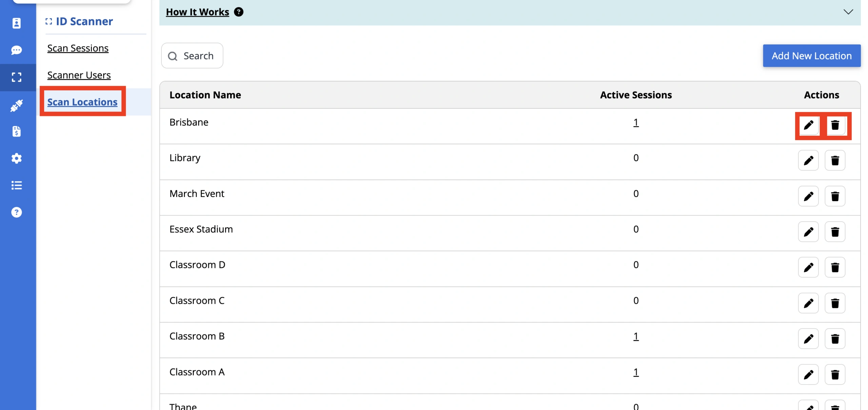
Task: Edit the Brisbane location
Action: (808, 125)
